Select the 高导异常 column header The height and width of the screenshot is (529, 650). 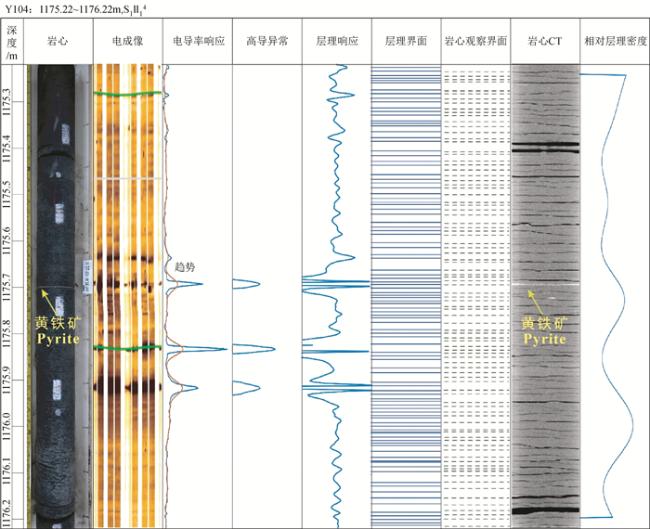coord(267,41)
